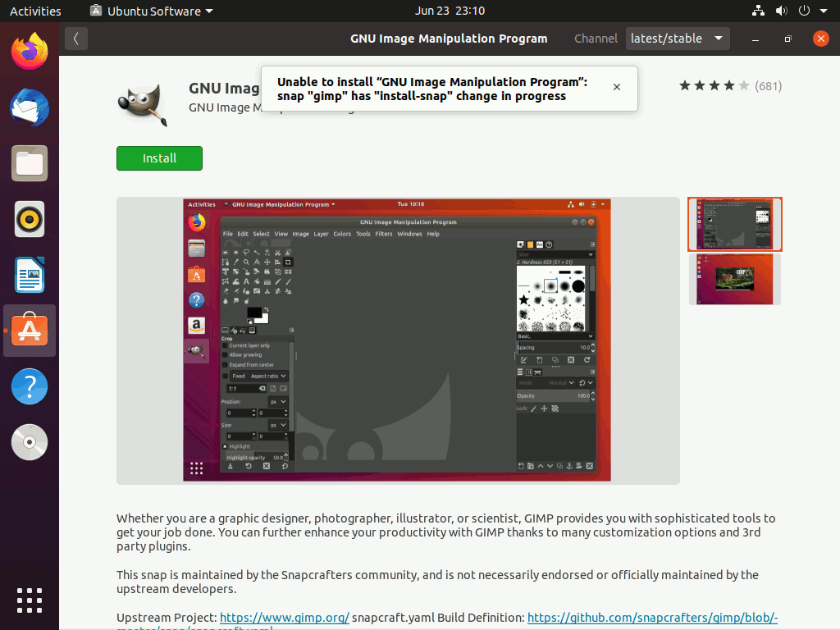Open the https://www.gimp.org/ link

pos(285,617)
